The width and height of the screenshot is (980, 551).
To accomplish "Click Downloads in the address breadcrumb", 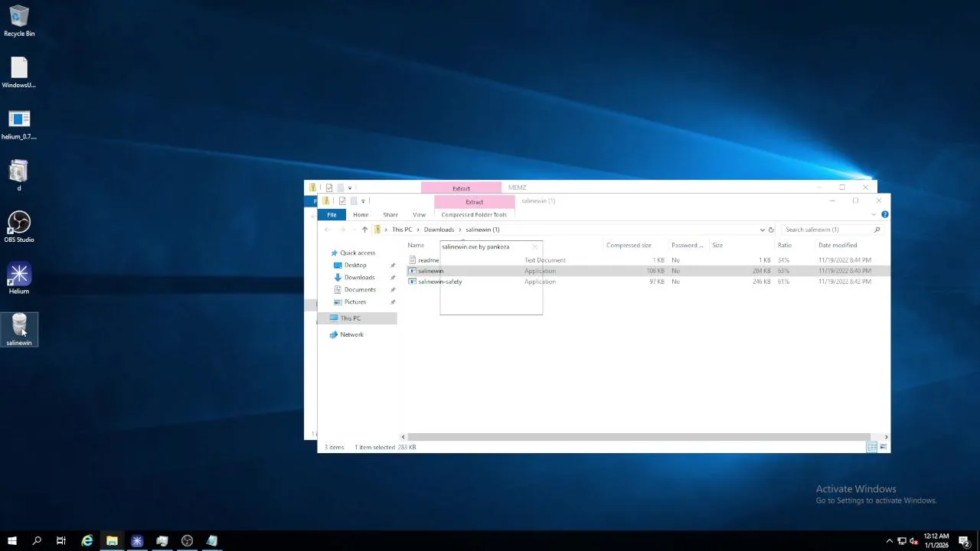I will coord(439,230).
